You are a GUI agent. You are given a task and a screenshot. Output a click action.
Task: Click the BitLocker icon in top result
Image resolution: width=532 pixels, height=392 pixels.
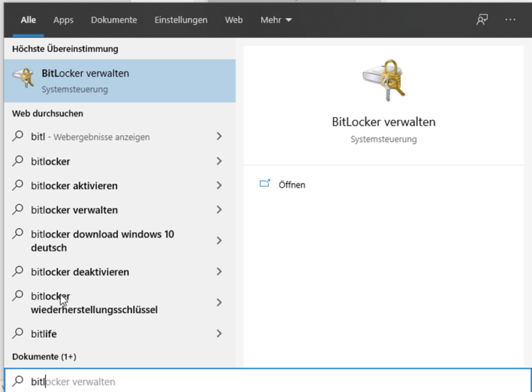(24, 80)
